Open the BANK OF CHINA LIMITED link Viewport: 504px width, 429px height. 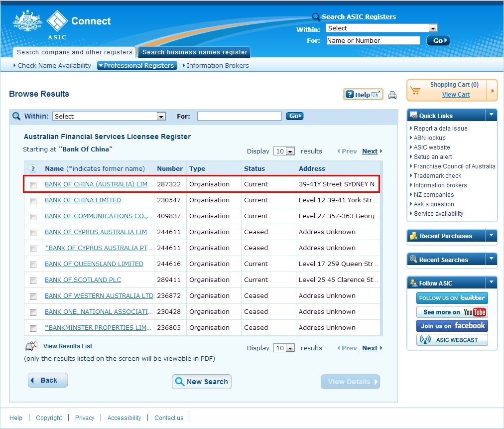tap(83, 200)
